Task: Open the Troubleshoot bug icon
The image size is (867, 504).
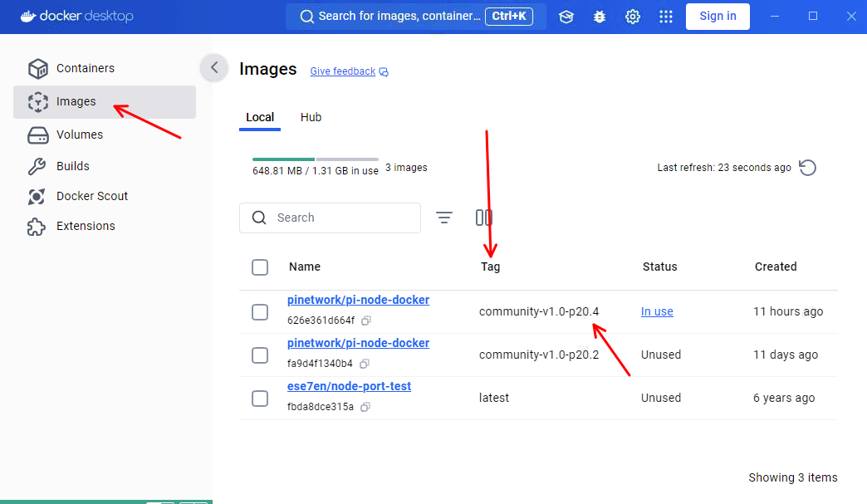Action: pyautogui.click(x=600, y=17)
